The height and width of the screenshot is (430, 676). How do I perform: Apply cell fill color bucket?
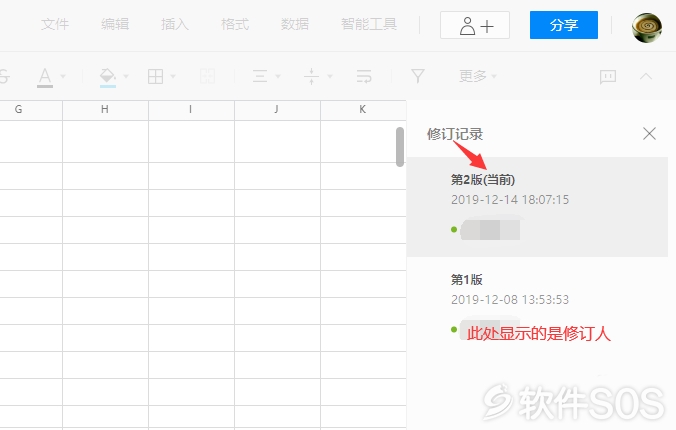tap(107, 78)
